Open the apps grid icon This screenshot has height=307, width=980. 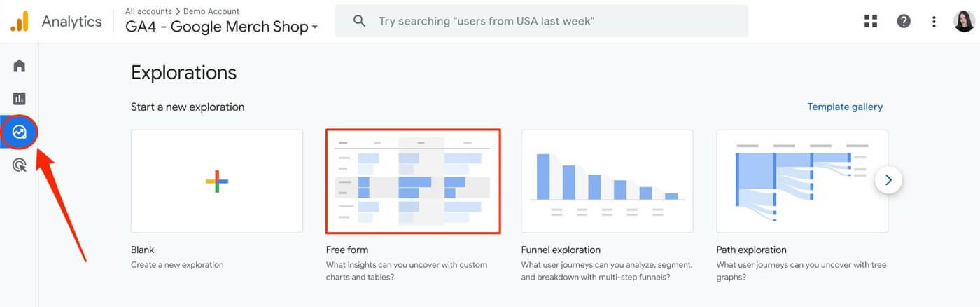click(871, 21)
